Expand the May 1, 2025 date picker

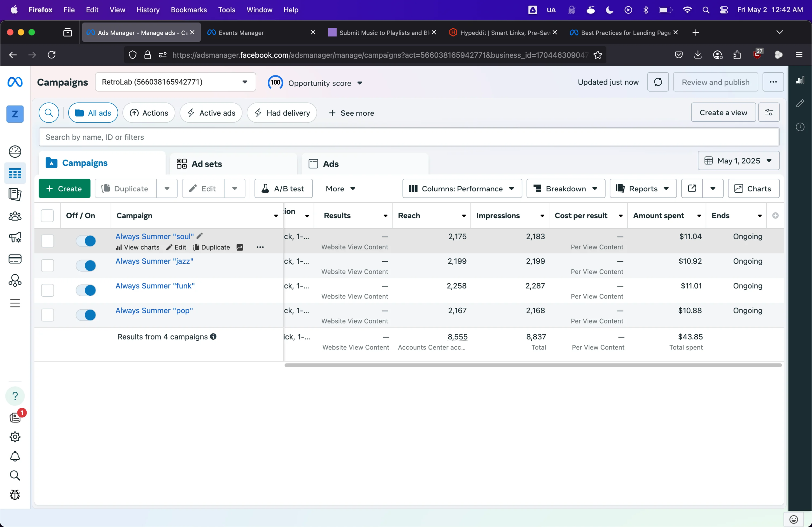[738, 161]
